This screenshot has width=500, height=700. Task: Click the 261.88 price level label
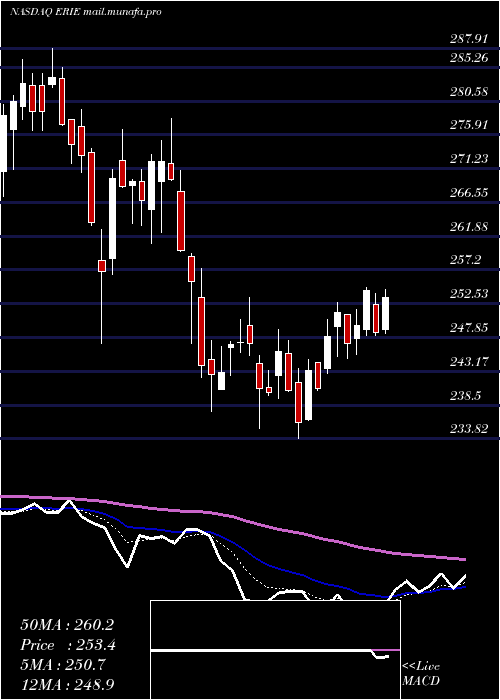(x=469, y=226)
